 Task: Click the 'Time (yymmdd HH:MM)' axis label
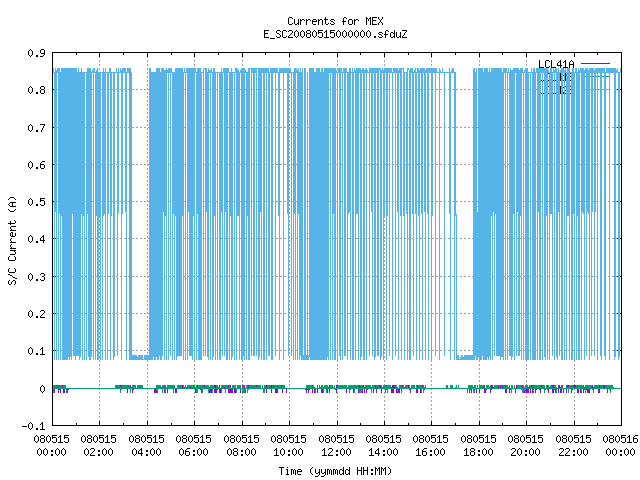click(x=335, y=471)
